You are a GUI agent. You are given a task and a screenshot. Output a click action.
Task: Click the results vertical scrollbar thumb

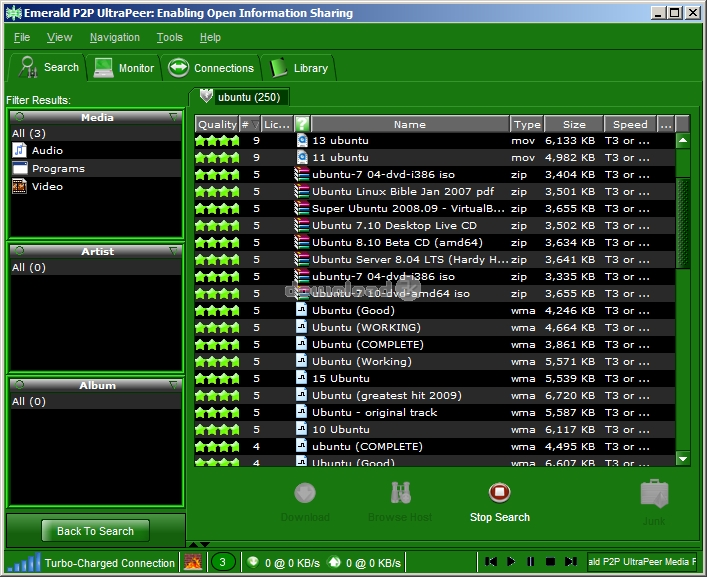click(683, 223)
